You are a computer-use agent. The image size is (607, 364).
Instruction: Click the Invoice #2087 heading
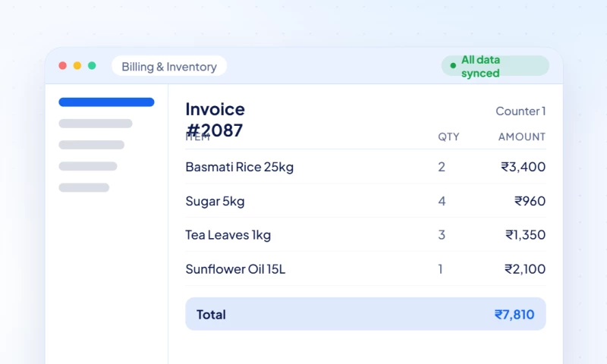(215, 120)
